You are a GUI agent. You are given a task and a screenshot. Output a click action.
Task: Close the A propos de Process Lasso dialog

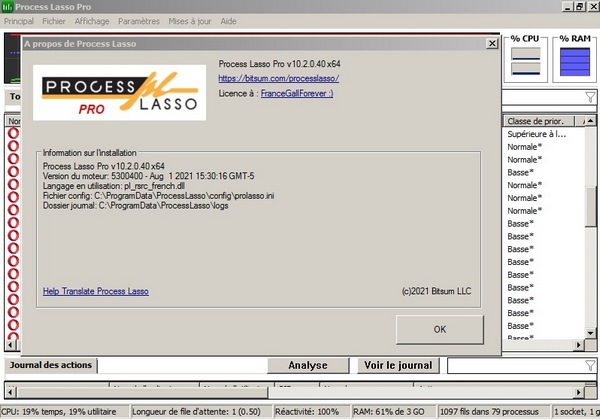pos(492,44)
